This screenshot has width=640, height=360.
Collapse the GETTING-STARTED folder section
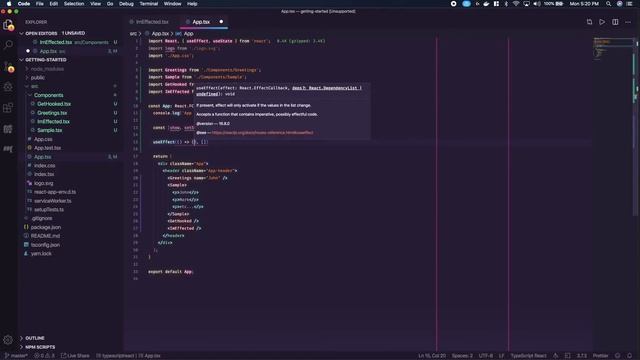(x=45, y=60)
